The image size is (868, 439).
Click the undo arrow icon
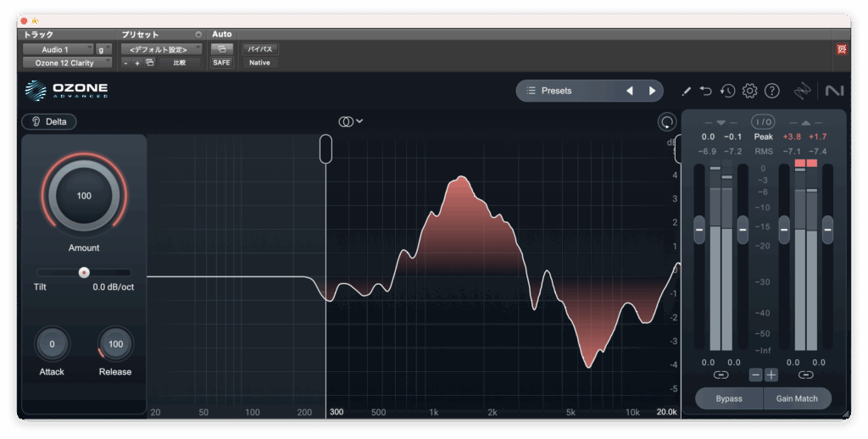pos(706,91)
